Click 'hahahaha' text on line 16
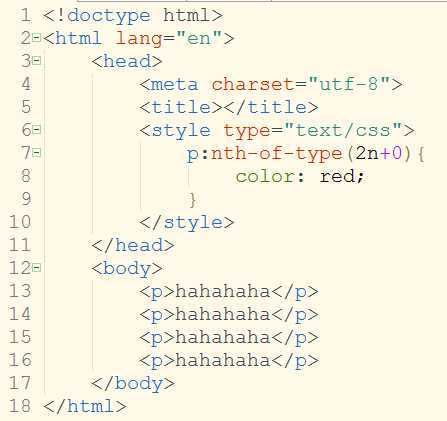The width and height of the screenshot is (447, 421). 223,360
